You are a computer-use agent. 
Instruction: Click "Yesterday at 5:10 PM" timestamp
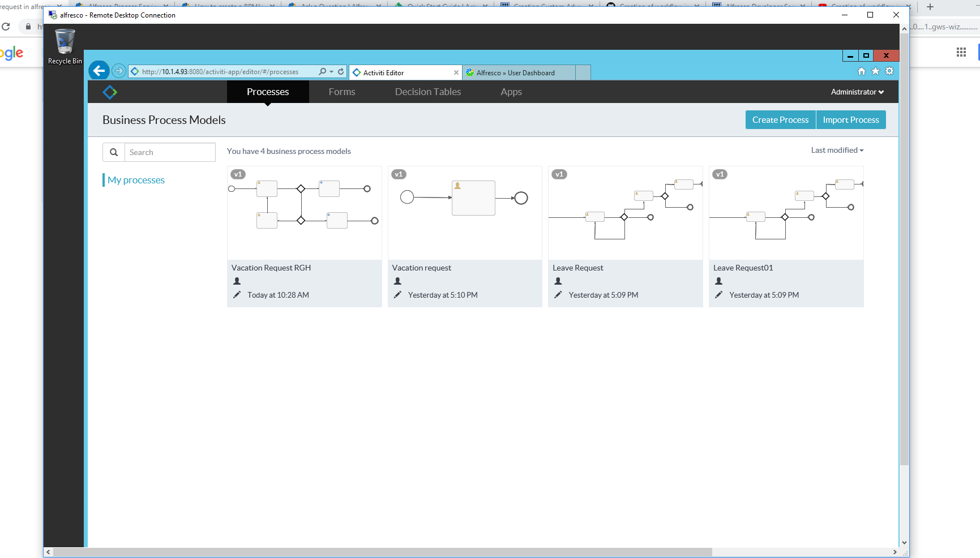pyautogui.click(x=443, y=295)
